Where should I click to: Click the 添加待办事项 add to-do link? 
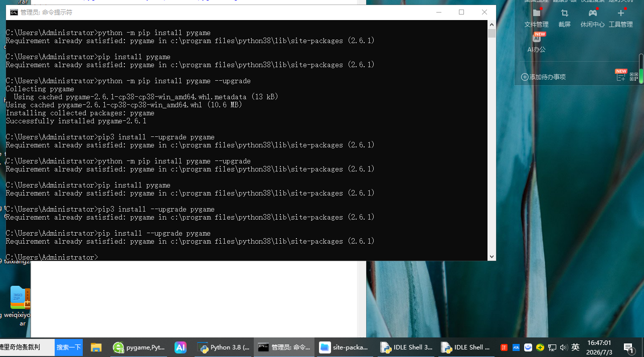543,77
